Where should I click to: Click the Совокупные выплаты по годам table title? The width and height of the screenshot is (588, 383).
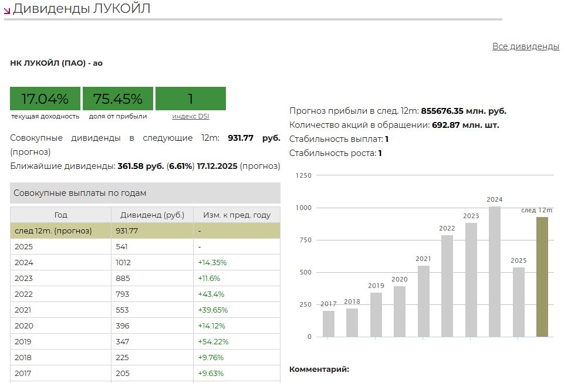80,193
